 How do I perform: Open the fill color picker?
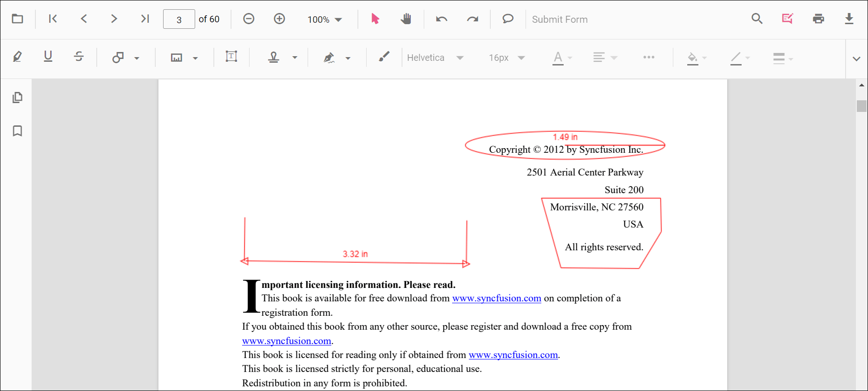click(697, 58)
